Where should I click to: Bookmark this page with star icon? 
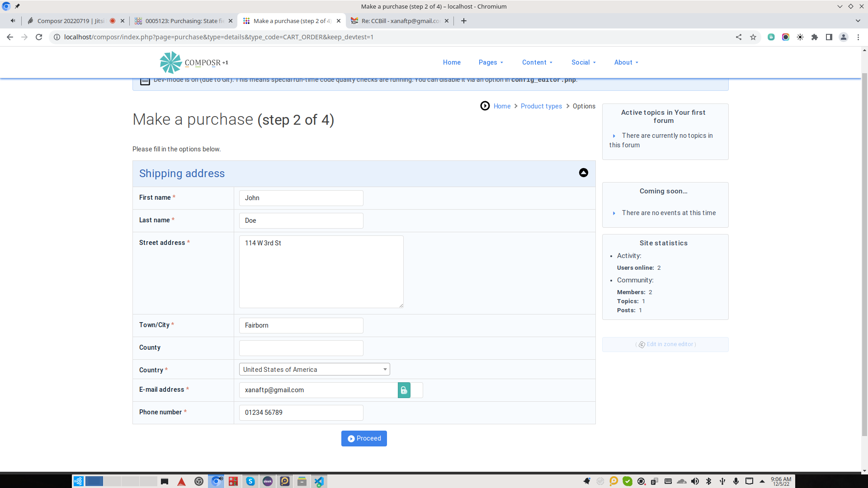click(x=753, y=37)
